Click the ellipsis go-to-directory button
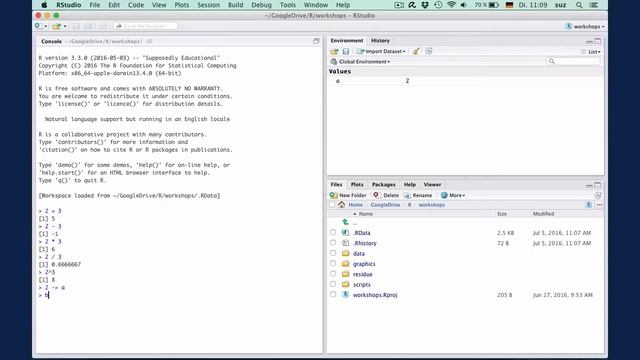 (x=599, y=205)
